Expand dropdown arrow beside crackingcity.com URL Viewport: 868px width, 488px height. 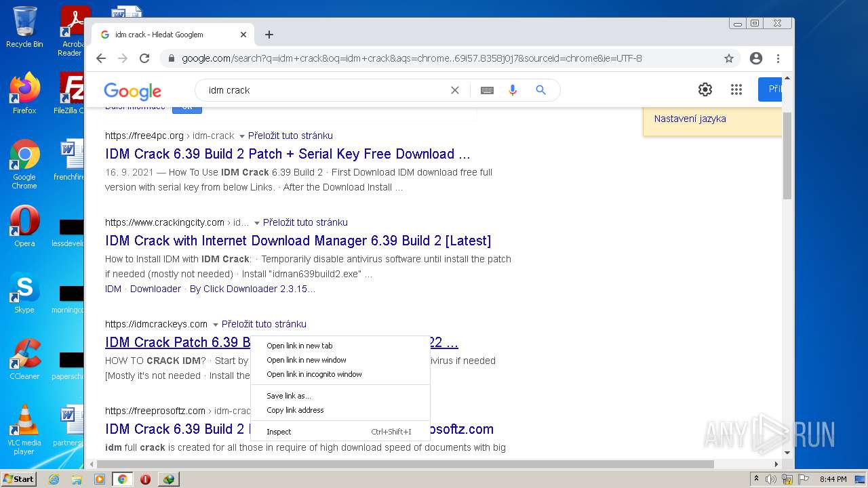[x=256, y=223]
